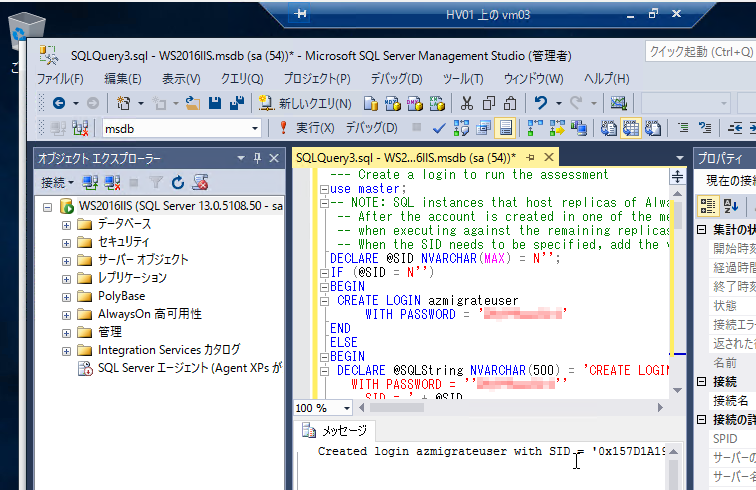Click the refresh icon in Object Explorer

178,182
